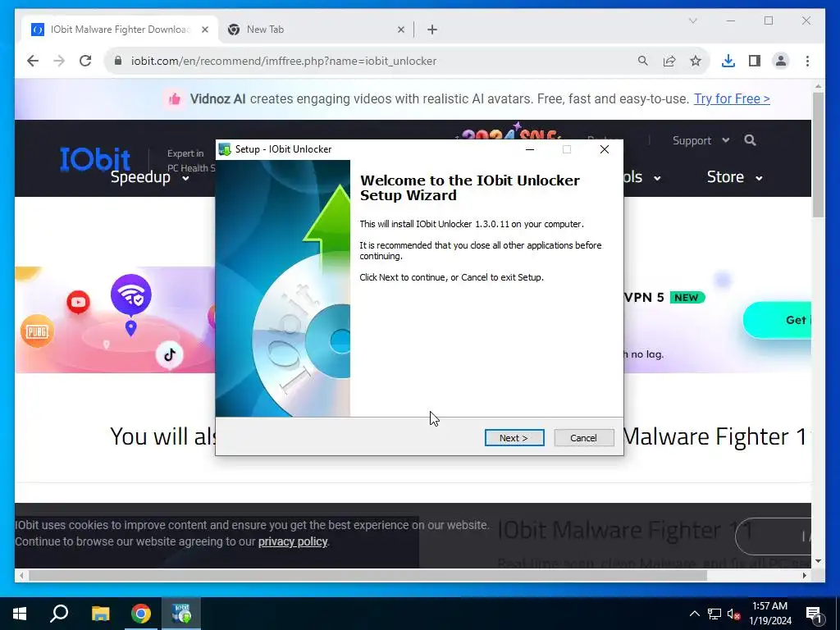
Task: Close the IObit Malware Fighter tab
Action: [204, 30]
